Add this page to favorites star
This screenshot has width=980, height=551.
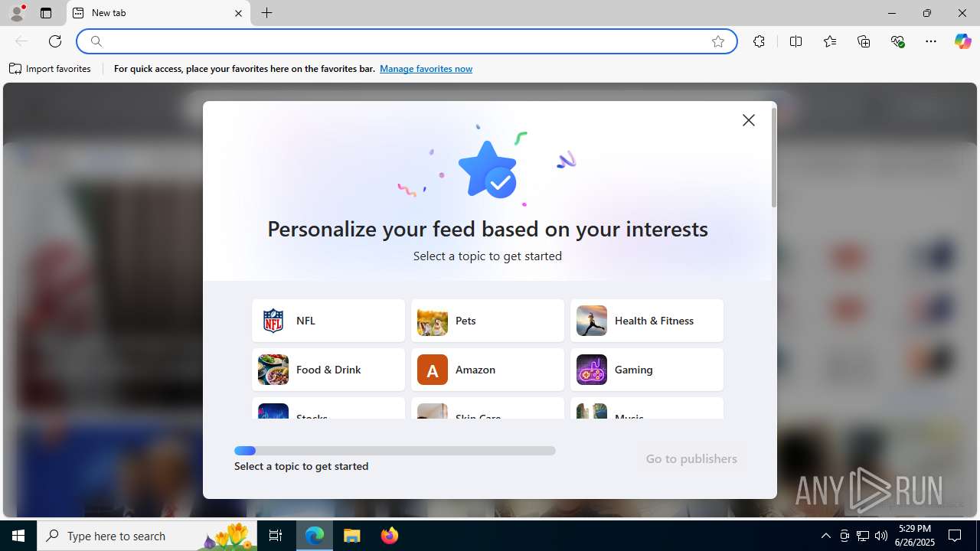click(718, 41)
